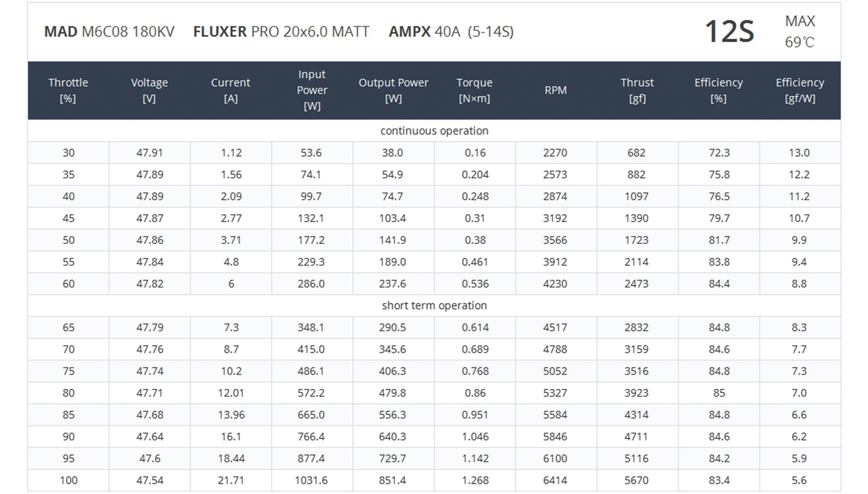
Task: Click the RPM column header
Action: pyautogui.click(x=556, y=90)
